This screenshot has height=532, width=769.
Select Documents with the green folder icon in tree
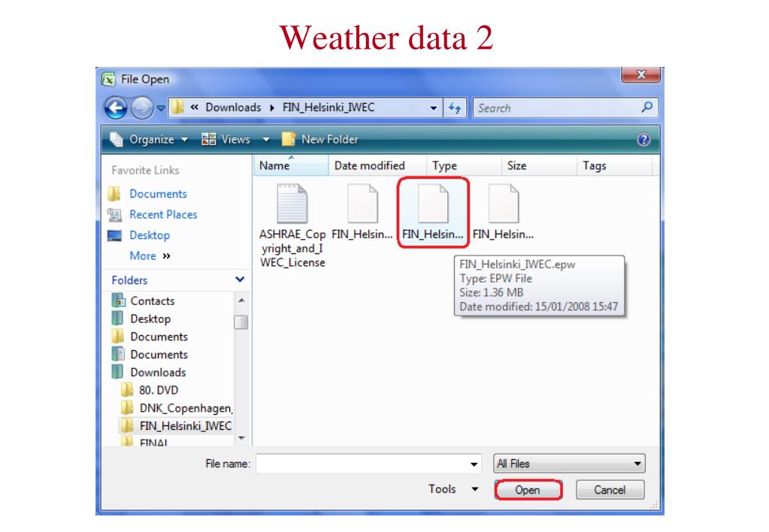[x=159, y=355]
